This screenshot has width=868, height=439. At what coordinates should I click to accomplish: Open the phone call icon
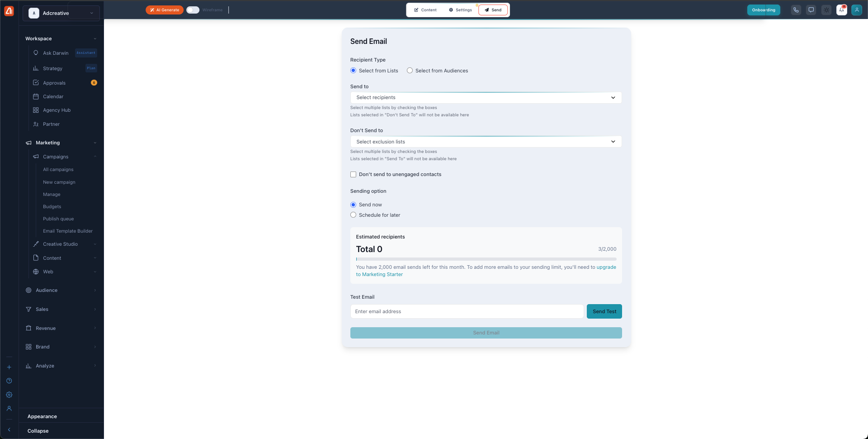(796, 10)
